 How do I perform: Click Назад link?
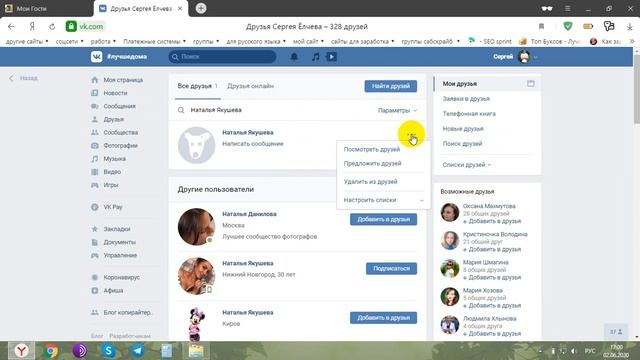pos(24,78)
